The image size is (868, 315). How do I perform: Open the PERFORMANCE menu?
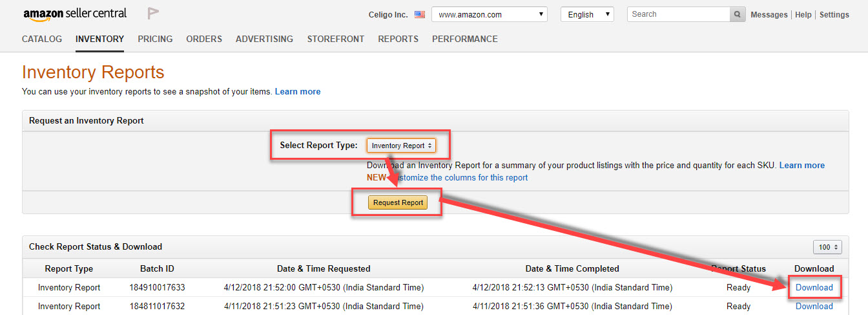tap(465, 39)
